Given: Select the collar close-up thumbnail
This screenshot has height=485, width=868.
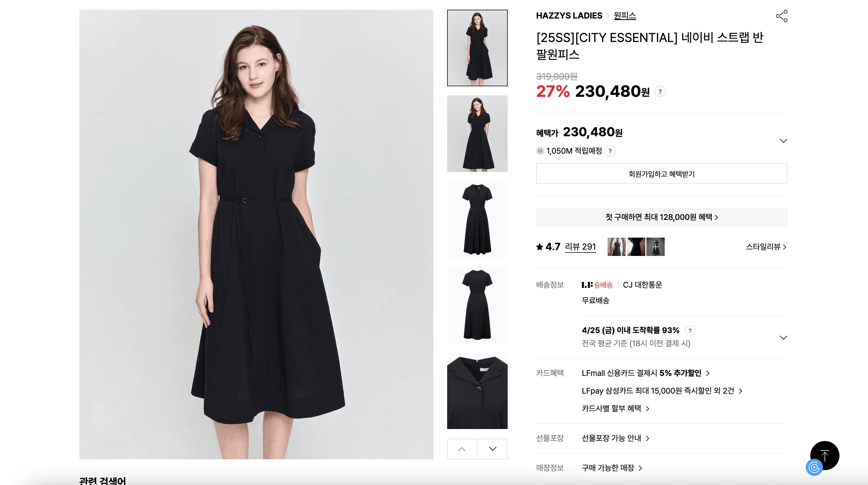Looking at the screenshot, I should pyautogui.click(x=477, y=391).
